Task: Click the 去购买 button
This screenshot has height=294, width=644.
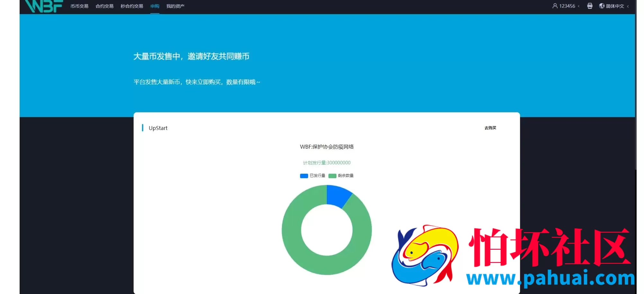Action: click(x=490, y=128)
